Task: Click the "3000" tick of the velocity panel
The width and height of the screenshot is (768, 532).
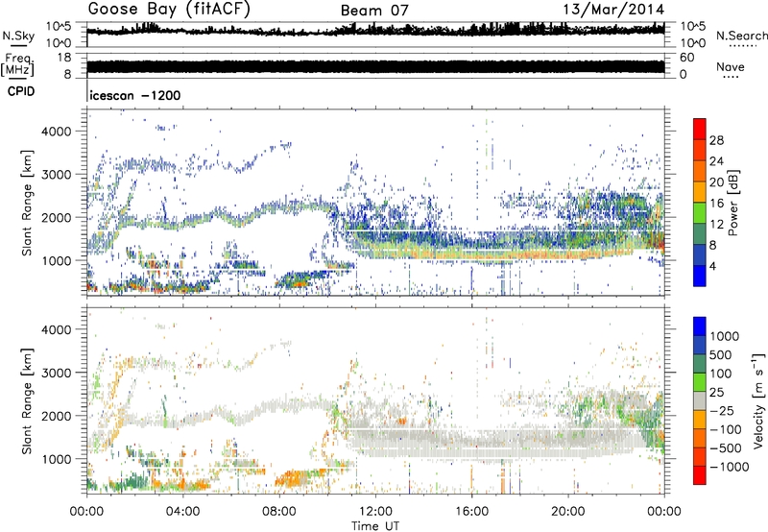Action: point(56,373)
